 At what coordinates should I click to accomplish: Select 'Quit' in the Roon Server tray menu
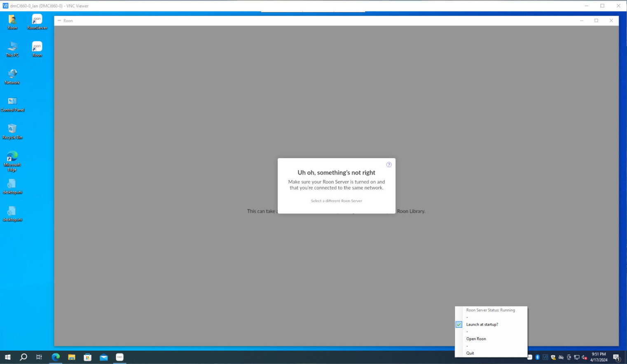[470, 353]
